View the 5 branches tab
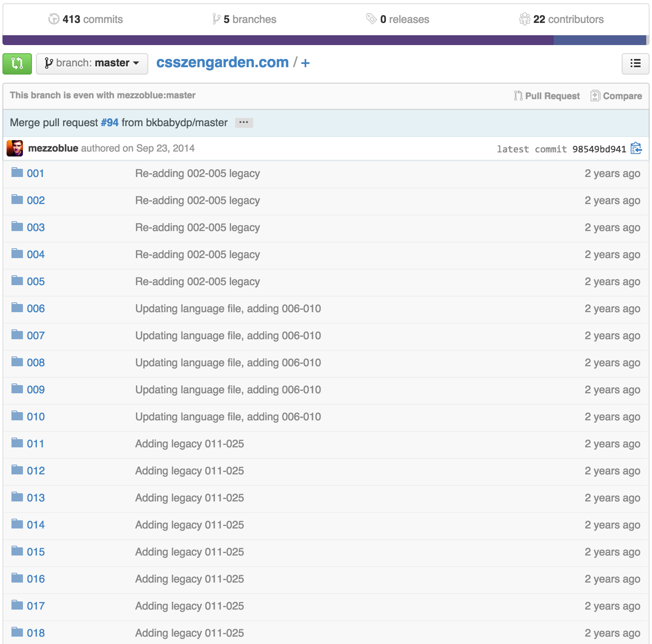 point(244,19)
